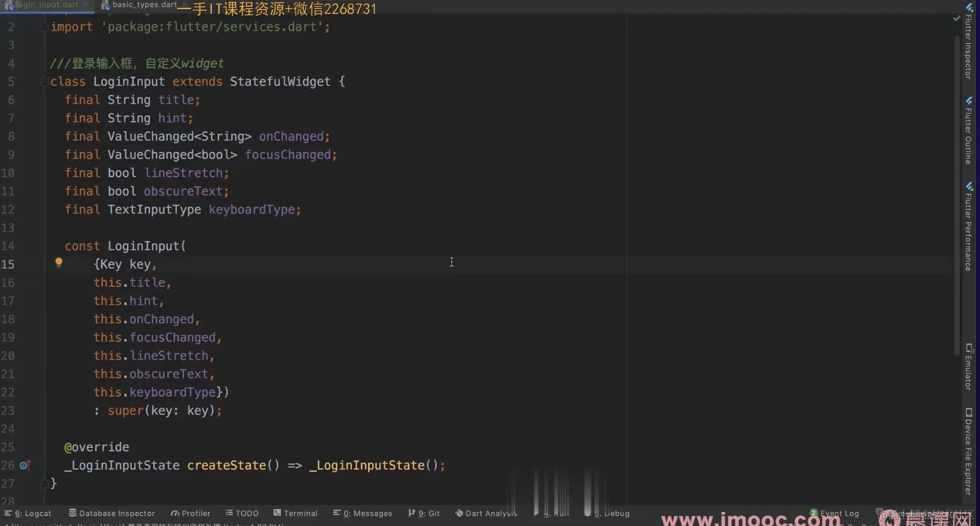Open the Messages tool window
This screenshot has height=526, width=980.
(x=363, y=513)
